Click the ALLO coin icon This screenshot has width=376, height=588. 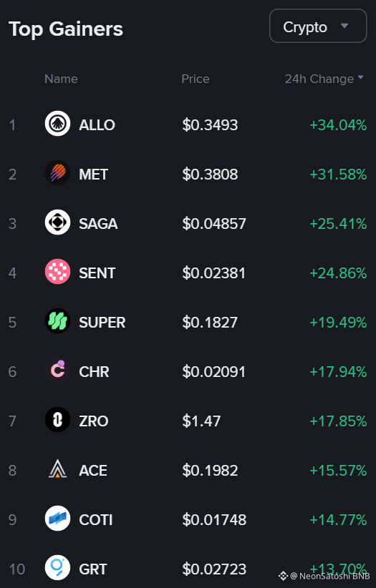click(x=57, y=123)
